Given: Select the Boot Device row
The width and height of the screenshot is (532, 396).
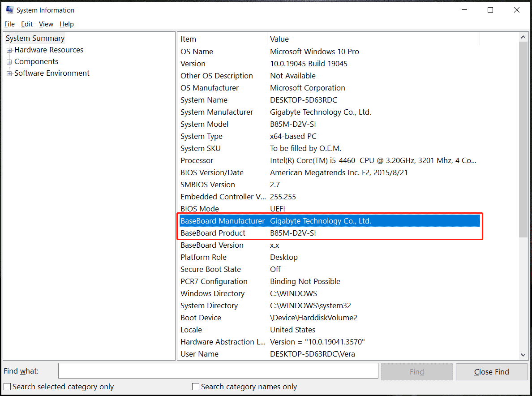Looking at the screenshot, I should tap(330, 318).
